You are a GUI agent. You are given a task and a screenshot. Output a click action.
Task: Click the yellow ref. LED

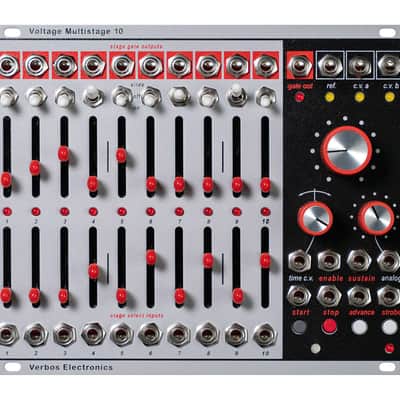point(330,97)
